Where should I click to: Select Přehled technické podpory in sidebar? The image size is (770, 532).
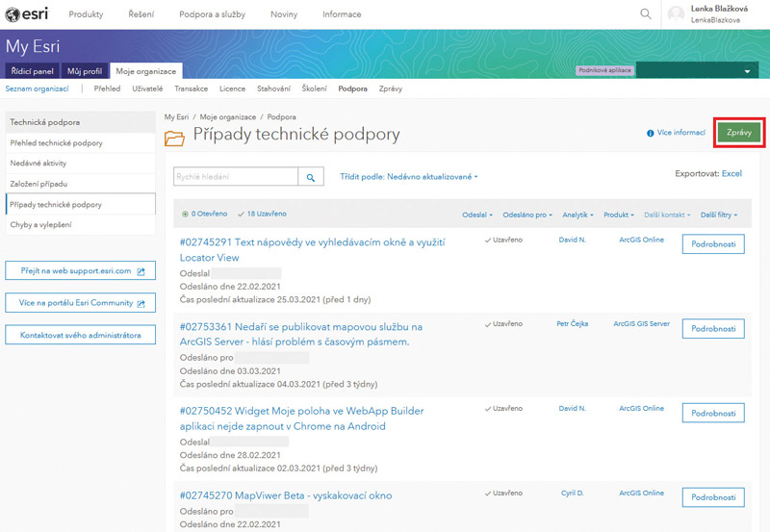point(81,142)
